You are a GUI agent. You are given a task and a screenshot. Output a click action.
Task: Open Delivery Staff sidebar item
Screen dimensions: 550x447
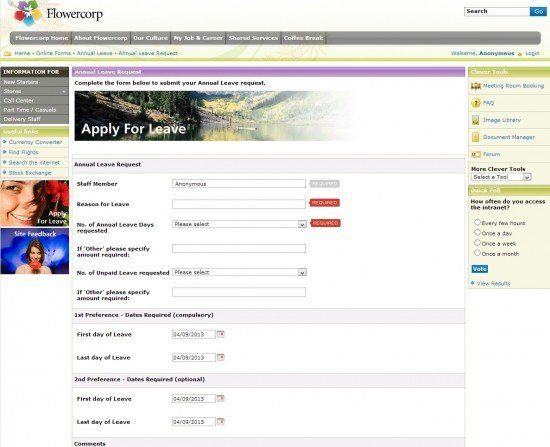34,119
